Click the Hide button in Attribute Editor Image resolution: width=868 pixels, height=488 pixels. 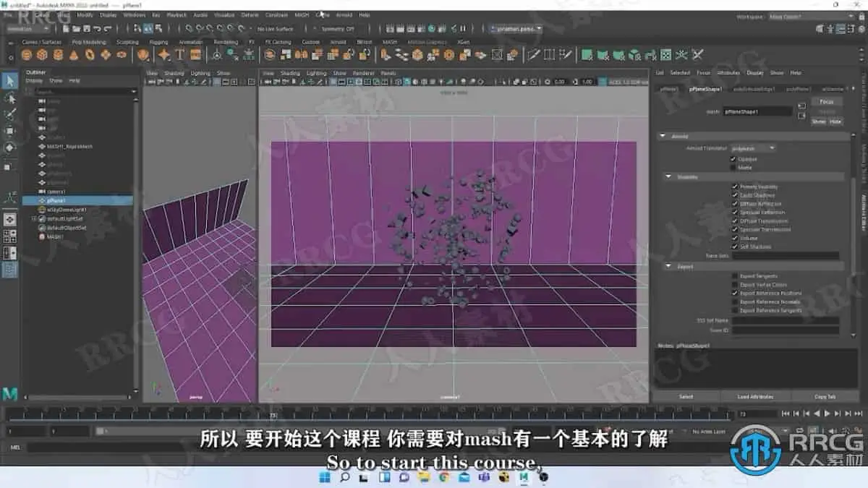click(835, 121)
